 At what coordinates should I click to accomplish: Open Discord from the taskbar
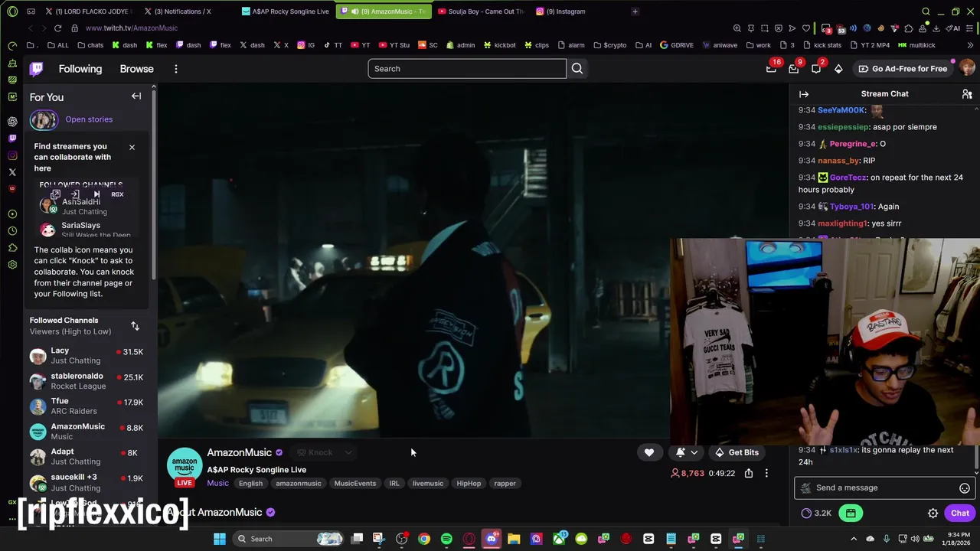click(492, 539)
